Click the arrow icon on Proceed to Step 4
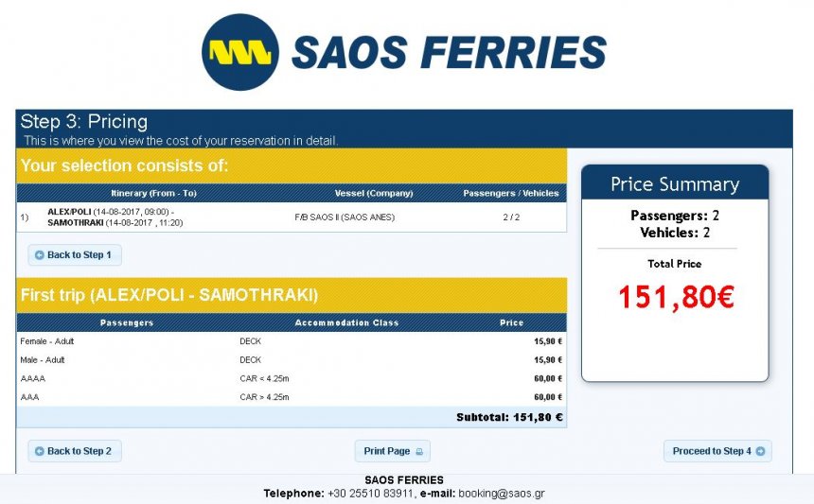 (760, 451)
